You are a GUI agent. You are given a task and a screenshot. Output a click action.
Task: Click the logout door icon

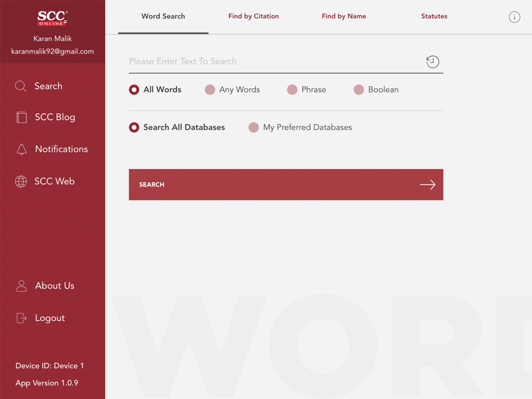coord(21,318)
